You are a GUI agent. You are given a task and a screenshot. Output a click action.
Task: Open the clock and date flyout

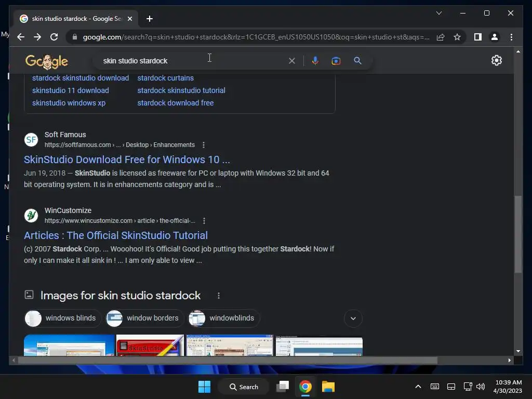pyautogui.click(x=508, y=387)
